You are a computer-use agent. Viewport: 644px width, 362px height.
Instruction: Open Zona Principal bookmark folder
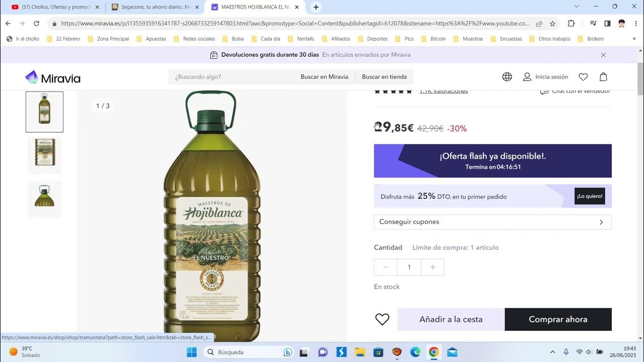point(108,39)
